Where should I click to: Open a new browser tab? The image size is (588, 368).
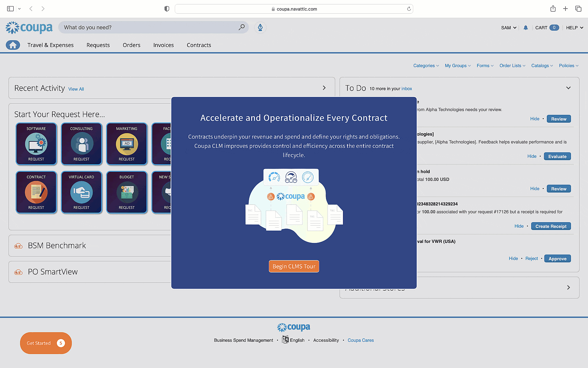(565, 9)
